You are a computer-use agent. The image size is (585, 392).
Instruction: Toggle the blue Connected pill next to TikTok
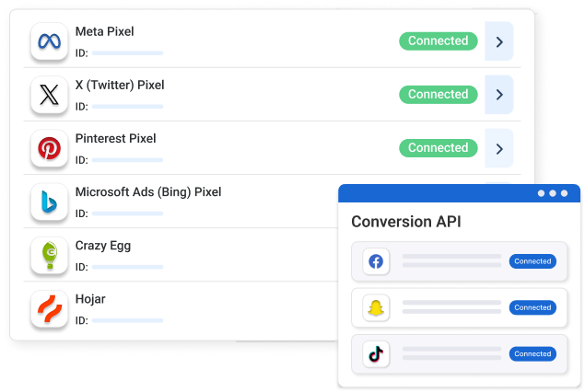pyautogui.click(x=532, y=354)
